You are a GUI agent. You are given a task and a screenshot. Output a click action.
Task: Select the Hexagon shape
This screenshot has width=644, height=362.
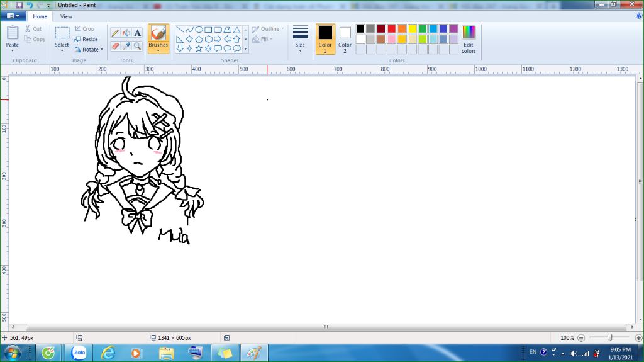click(208, 39)
